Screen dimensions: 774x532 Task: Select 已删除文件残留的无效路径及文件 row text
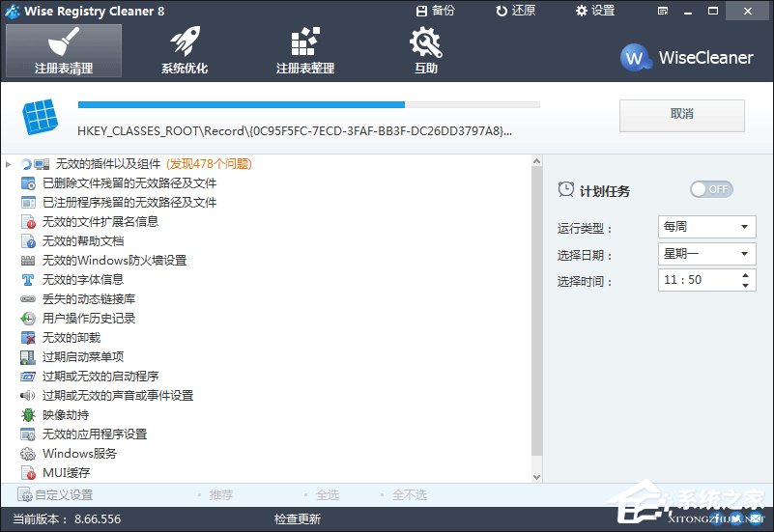pyautogui.click(x=129, y=183)
